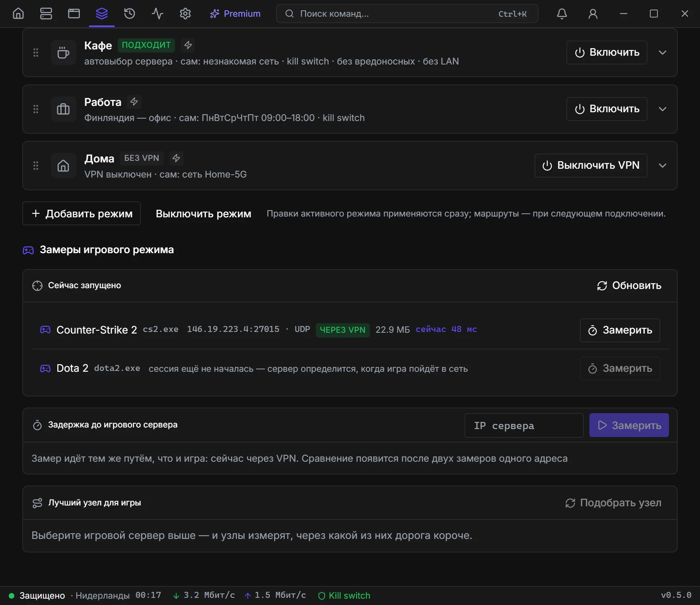
Task: Click the IP сервера input field
Action: [x=524, y=425]
